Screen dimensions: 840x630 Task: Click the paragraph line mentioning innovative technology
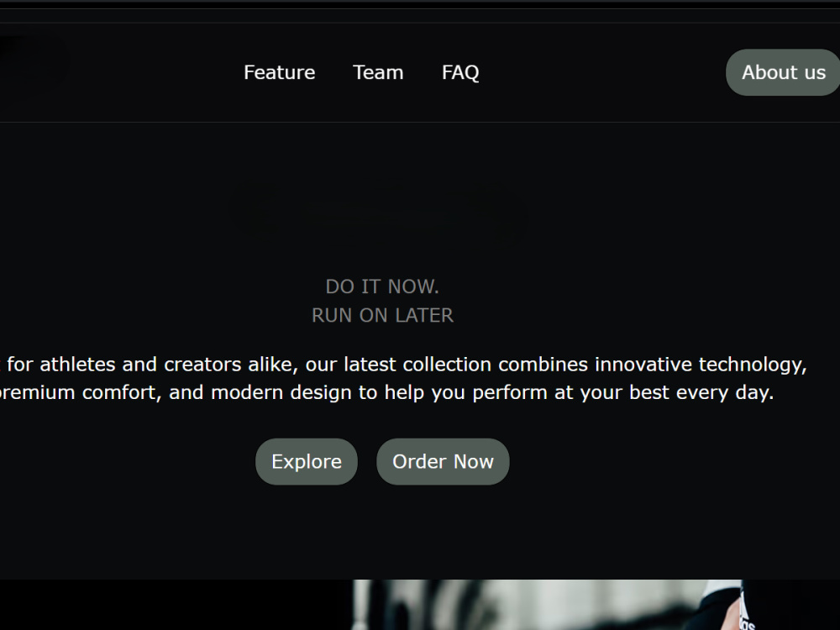(403, 365)
